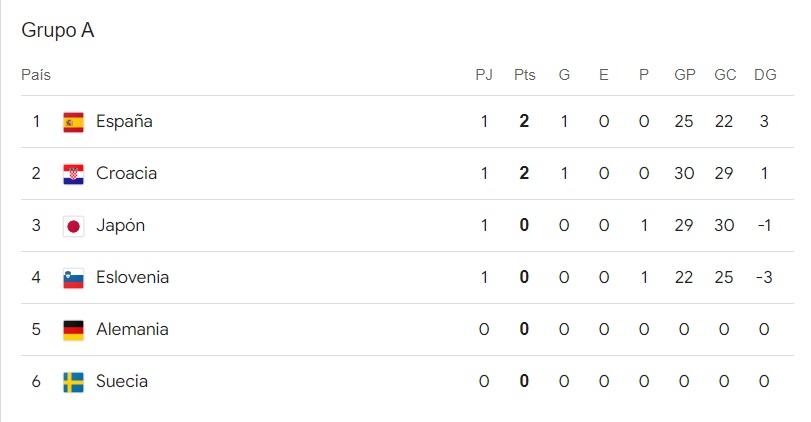This screenshot has width=811, height=422.
Task: Click the Japan flag icon
Action: click(73, 226)
